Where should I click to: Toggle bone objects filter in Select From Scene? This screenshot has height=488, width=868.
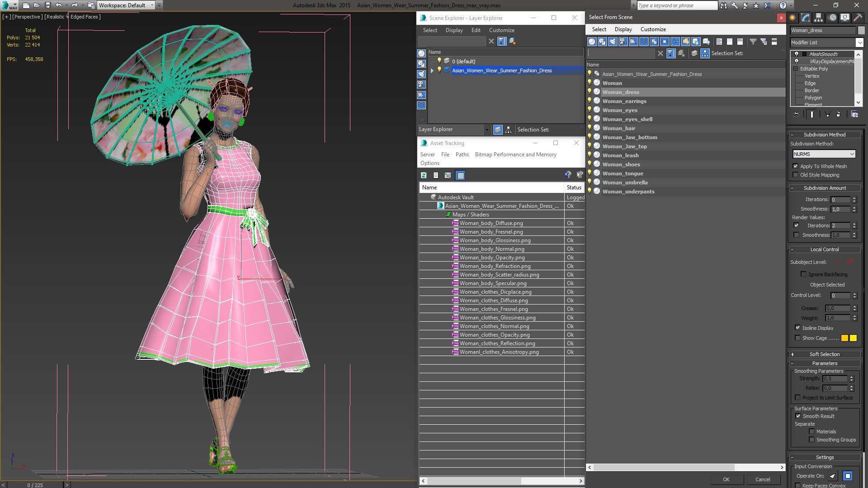click(675, 42)
